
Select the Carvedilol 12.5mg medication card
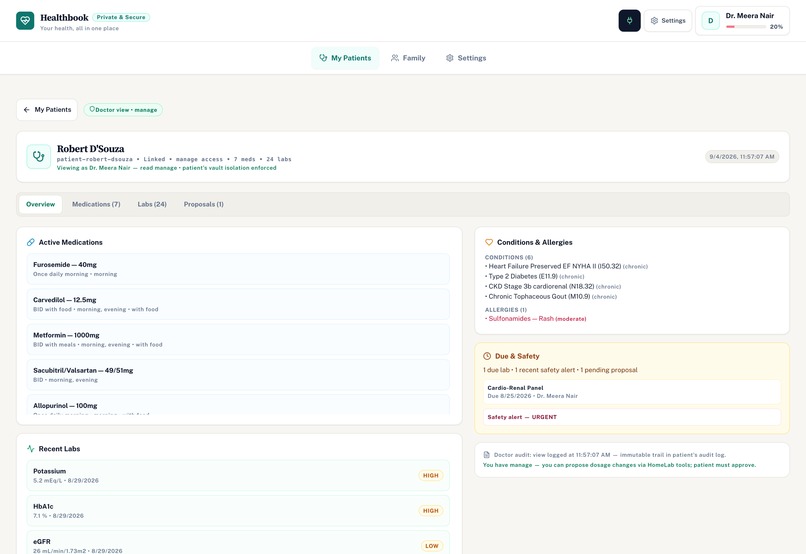click(x=238, y=304)
